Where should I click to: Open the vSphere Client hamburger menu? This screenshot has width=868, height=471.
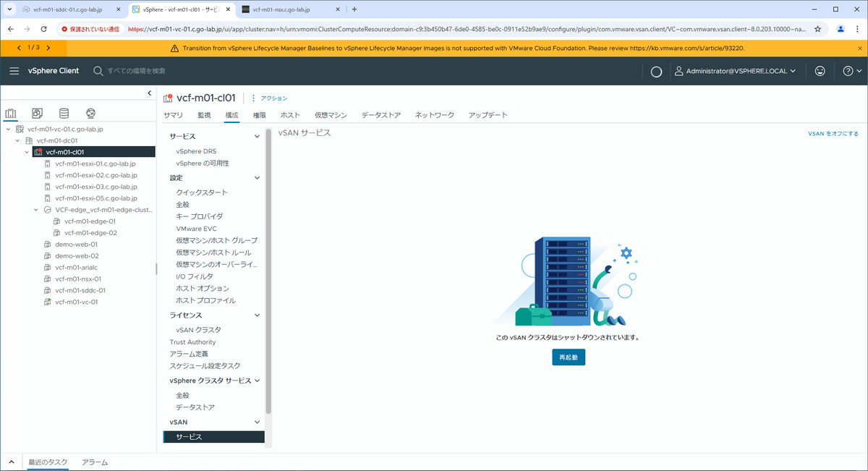point(14,71)
